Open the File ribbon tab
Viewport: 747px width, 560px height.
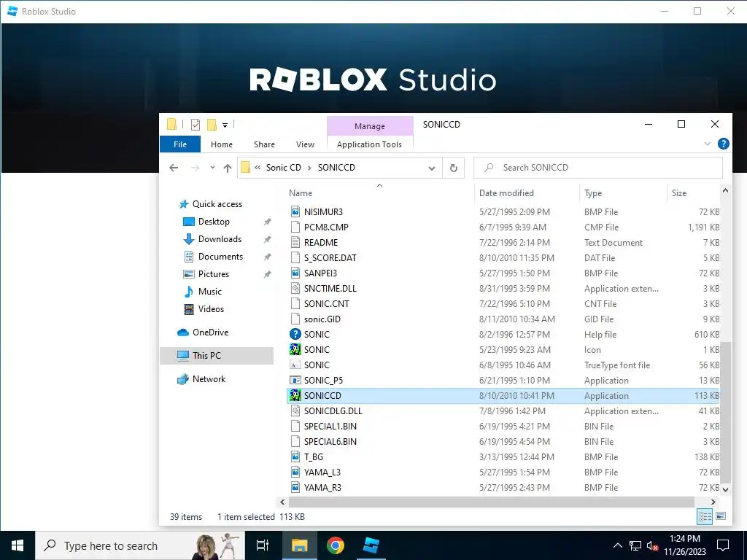pyautogui.click(x=180, y=144)
